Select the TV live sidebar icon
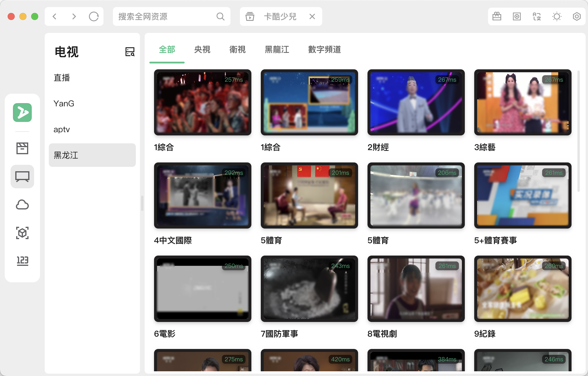 click(x=22, y=177)
